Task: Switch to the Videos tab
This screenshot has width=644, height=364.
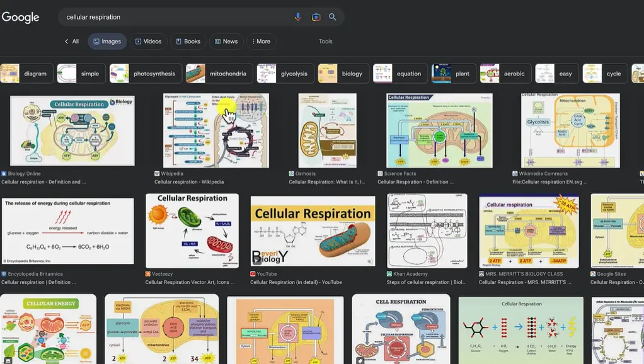Action: 148,42
